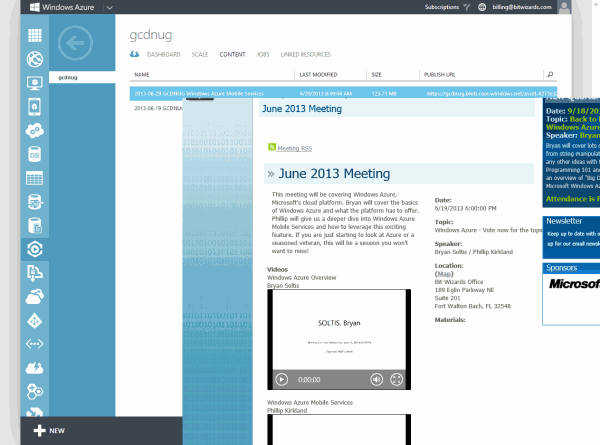Image resolution: width=600 pixels, height=445 pixels.
Task: Select gcdnug in the left list
Action: (82, 77)
